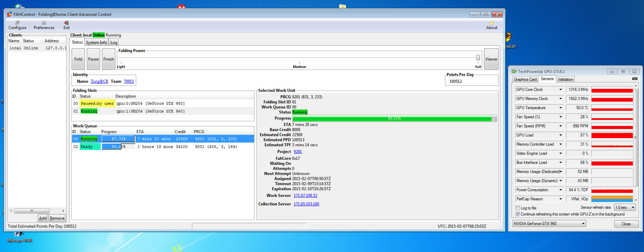Open Sensor refresh rate dropdown
Screen dimensions: 644x252
pyautogui.click(x=625, y=207)
